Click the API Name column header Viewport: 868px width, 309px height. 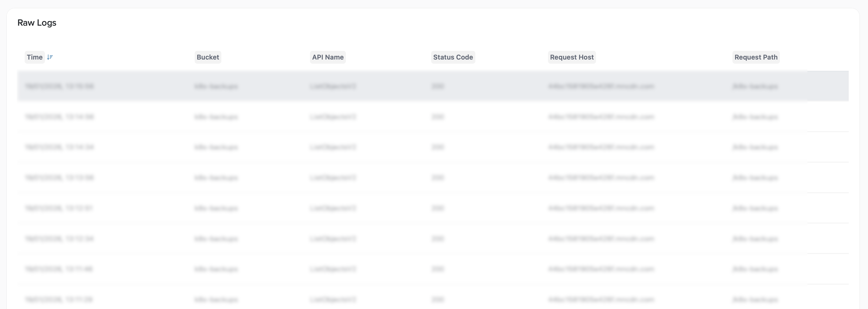pyautogui.click(x=327, y=57)
